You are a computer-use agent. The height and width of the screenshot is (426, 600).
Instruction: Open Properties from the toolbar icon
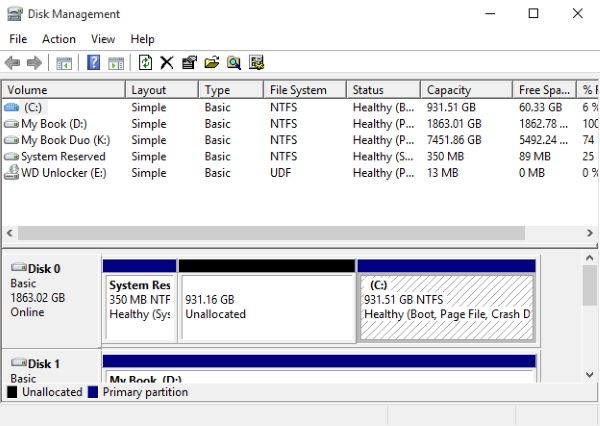pos(189,63)
